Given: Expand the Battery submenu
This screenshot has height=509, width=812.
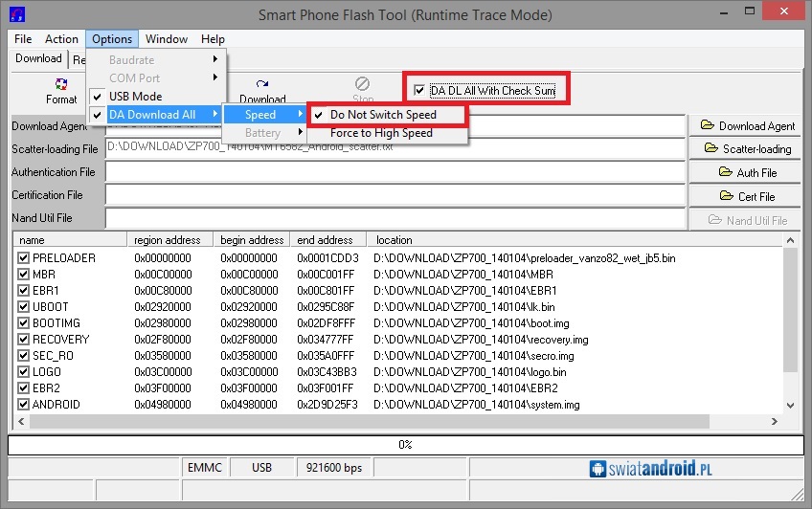Looking at the screenshot, I should coord(263,133).
